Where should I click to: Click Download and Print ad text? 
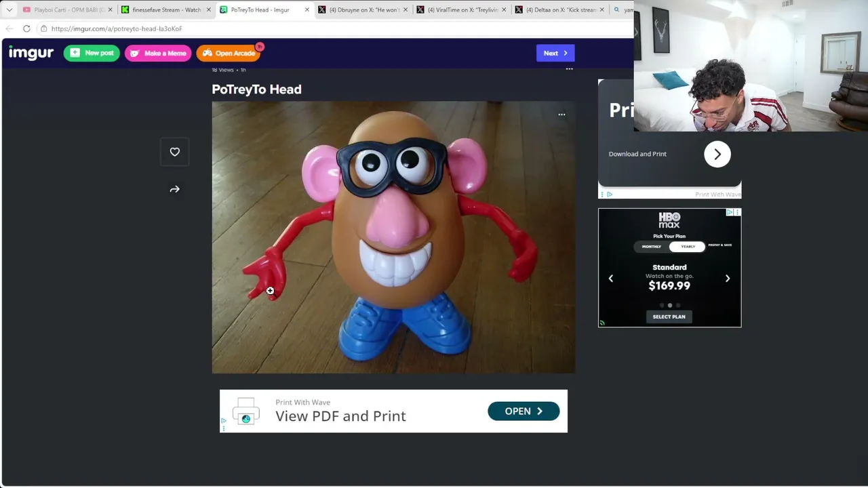pyautogui.click(x=637, y=154)
